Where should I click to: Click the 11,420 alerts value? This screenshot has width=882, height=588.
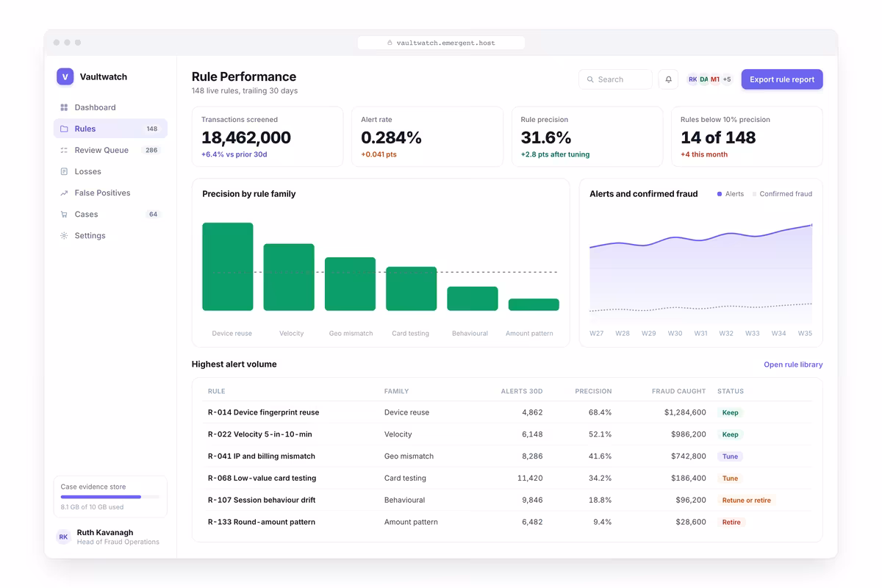[x=530, y=478]
